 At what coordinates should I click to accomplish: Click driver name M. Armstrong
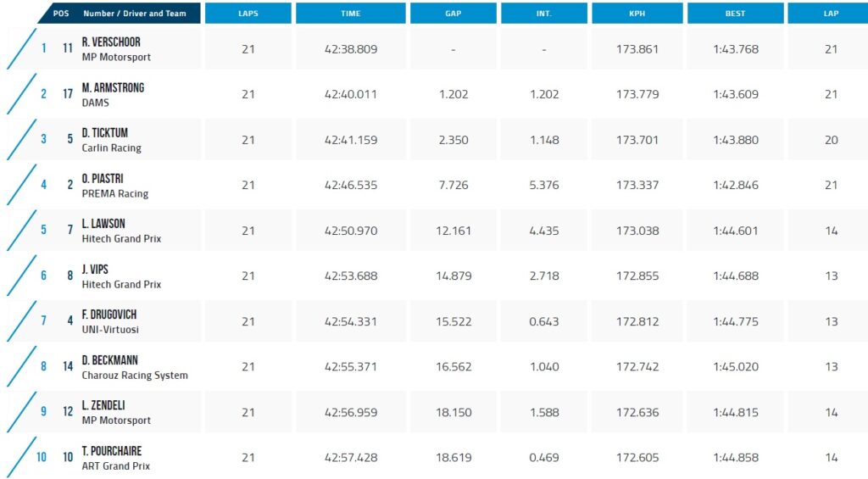113,88
